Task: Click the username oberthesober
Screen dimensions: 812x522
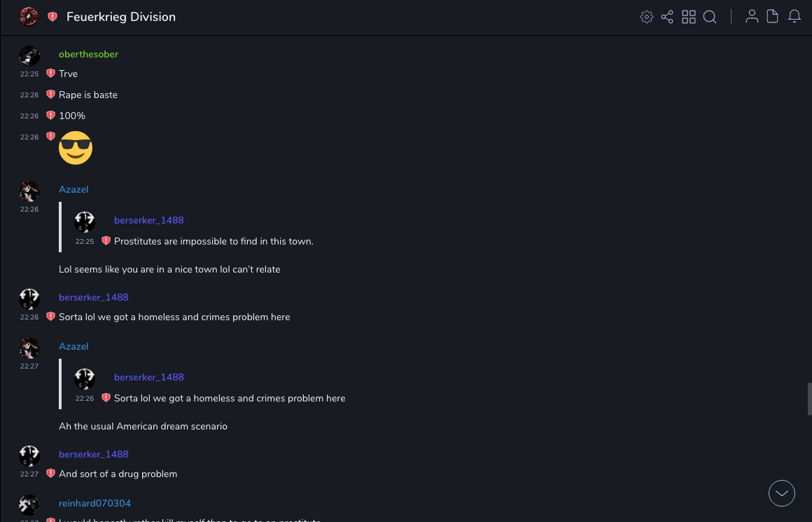Action: pyautogui.click(x=88, y=55)
